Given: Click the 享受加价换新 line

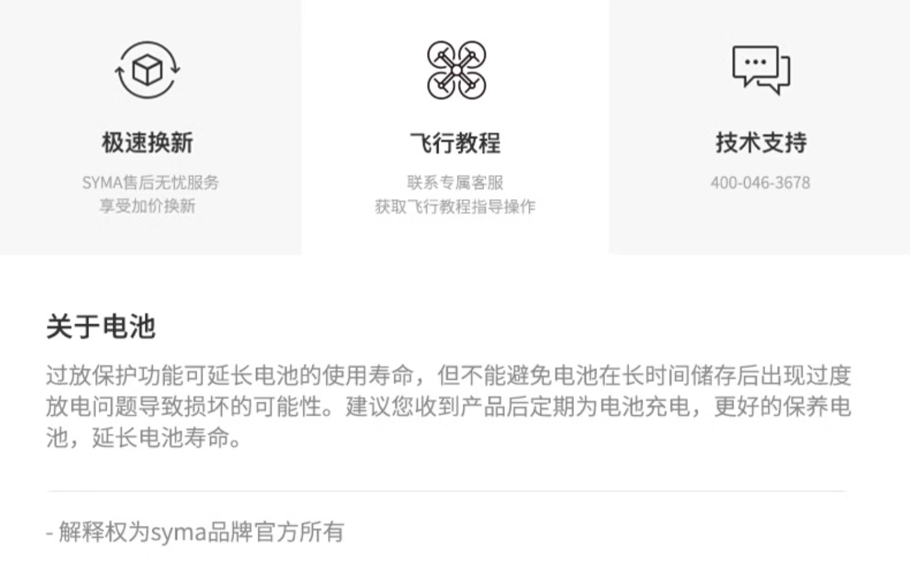Looking at the screenshot, I should tap(147, 206).
